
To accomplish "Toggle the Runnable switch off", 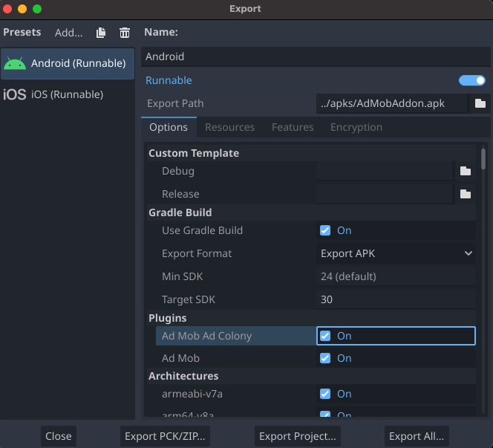I will click(x=472, y=80).
